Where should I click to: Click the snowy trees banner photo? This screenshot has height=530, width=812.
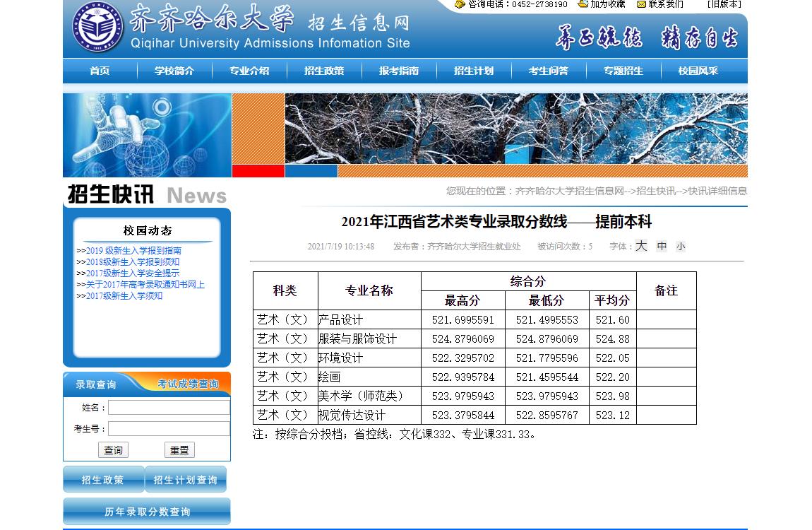[516, 129]
